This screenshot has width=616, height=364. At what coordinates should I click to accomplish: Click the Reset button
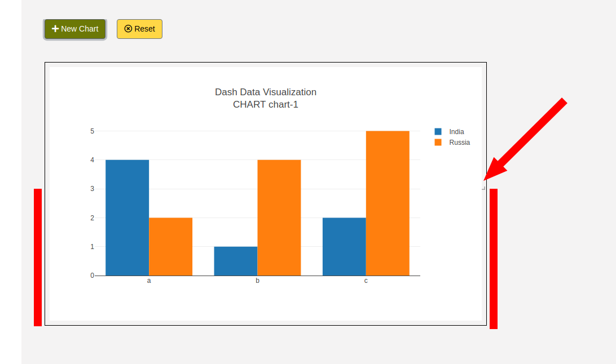(139, 29)
